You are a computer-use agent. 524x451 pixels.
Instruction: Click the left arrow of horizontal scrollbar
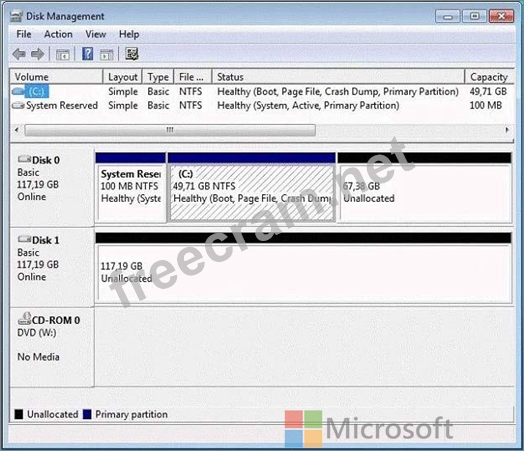click(17, 130)
